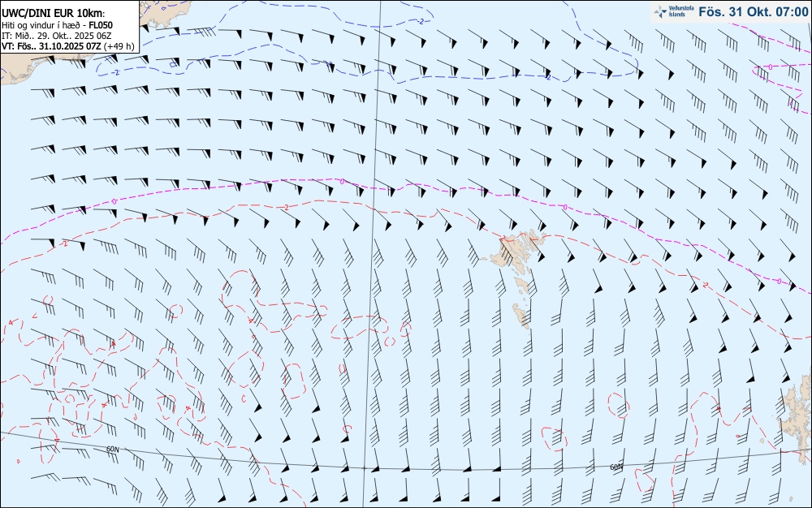Click the "VT: Fös.. 31.10.2025 07Z (+49 h)" line

(x=68, y=46)
